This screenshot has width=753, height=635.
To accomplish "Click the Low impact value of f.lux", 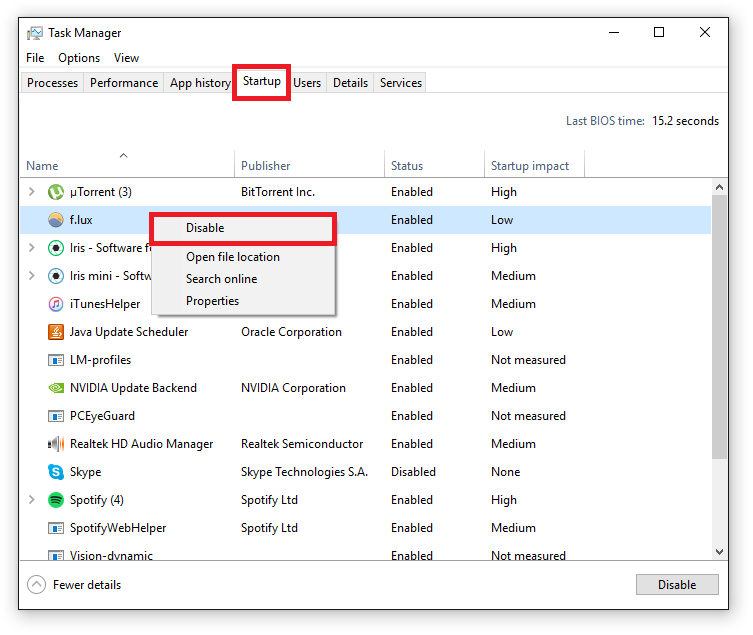I will pos(502,220).
